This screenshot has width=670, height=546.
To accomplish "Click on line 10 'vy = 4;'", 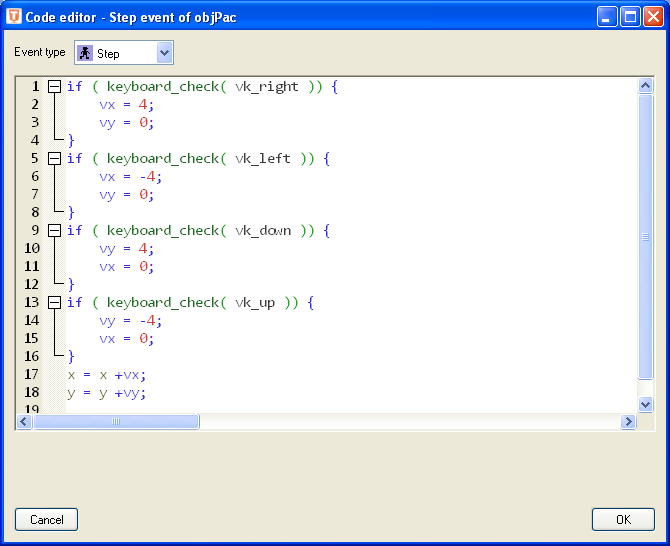I will [x=126, y=249].
